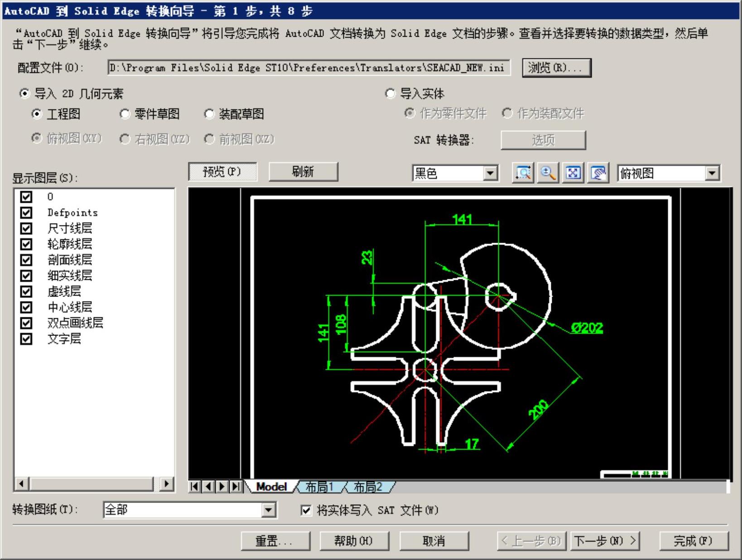Activate the magnifier Zoom in/out tool

point(548,173)
